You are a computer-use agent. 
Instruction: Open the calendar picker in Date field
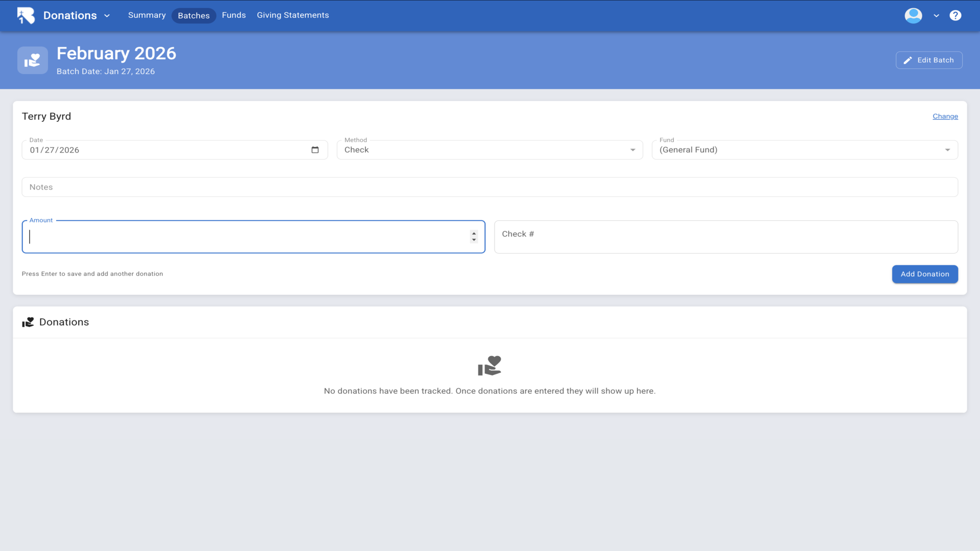315,150
